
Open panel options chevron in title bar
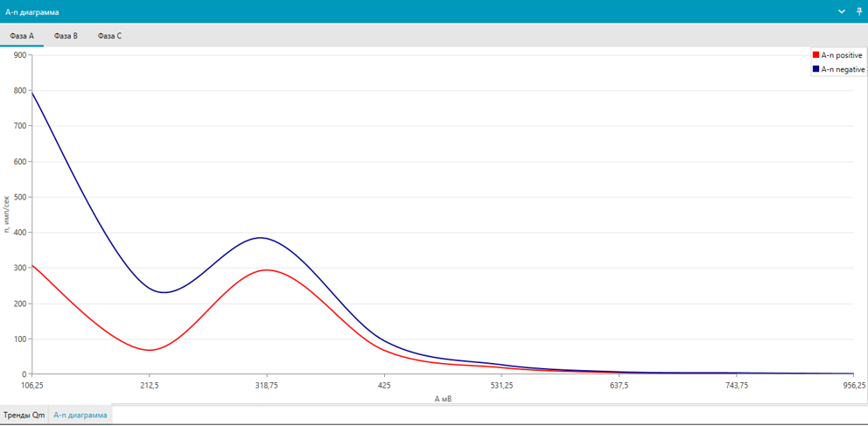[x=842, y=11]
